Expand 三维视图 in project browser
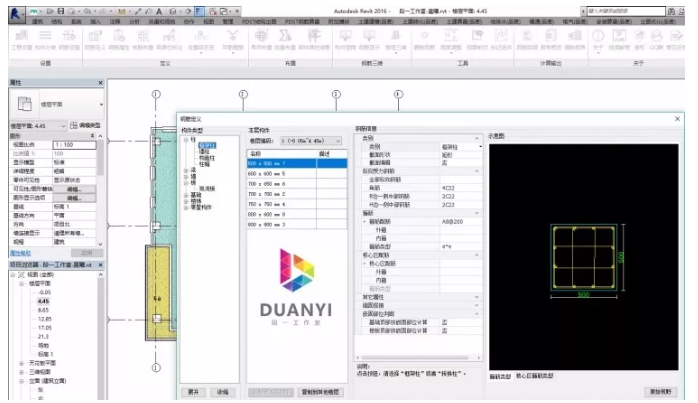This screenshot has width=698, height=403. coord(21,372)
